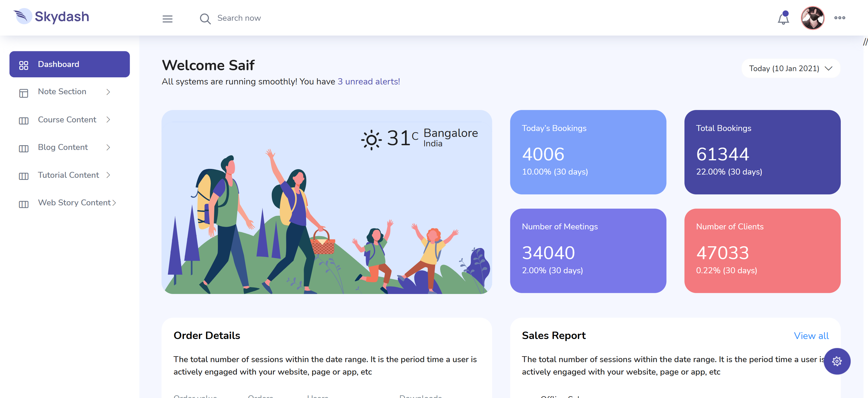Open the user profile avatar

point(812,18)
